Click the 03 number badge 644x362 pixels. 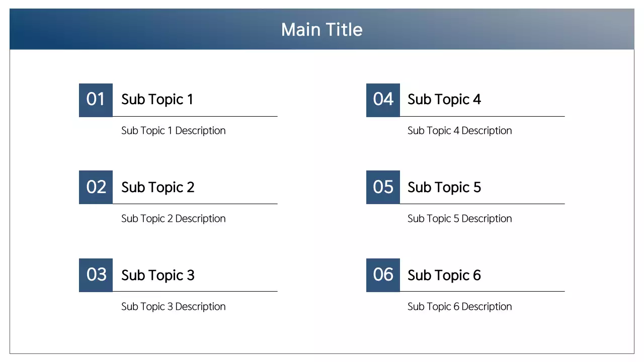96,275
